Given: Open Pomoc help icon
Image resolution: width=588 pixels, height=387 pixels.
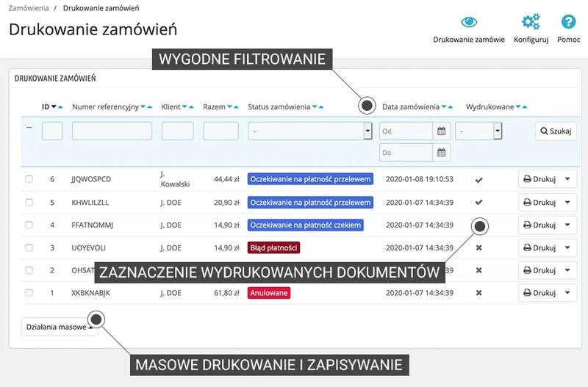Looking at the screenshot, I should 568,22.
